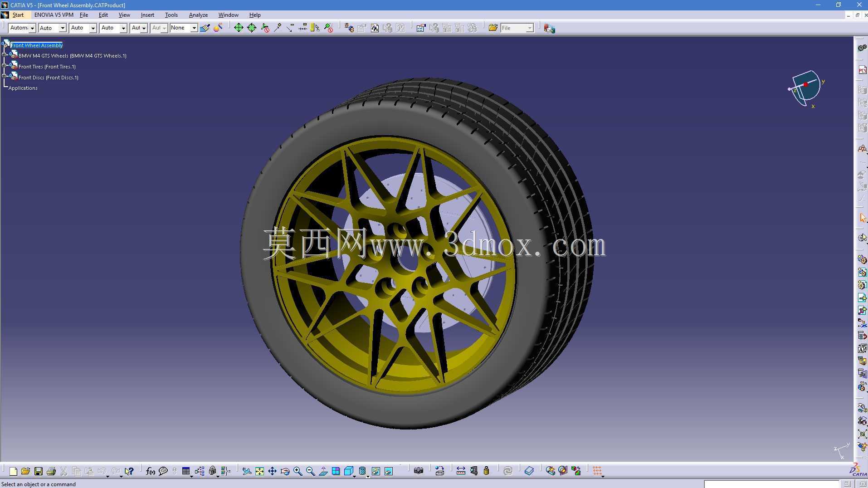The height and width of the screenshot is (488, 868).
Task: Click the command input field in status bar
Action: (772, 484)
